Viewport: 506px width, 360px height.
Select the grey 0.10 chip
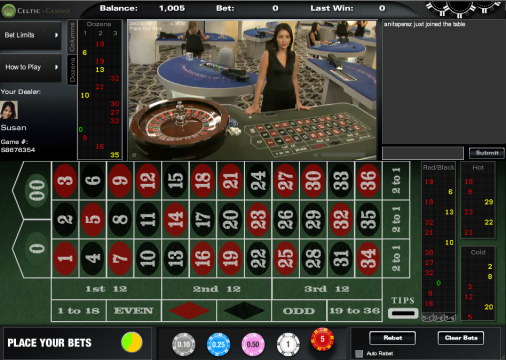(x=183, y=344)
